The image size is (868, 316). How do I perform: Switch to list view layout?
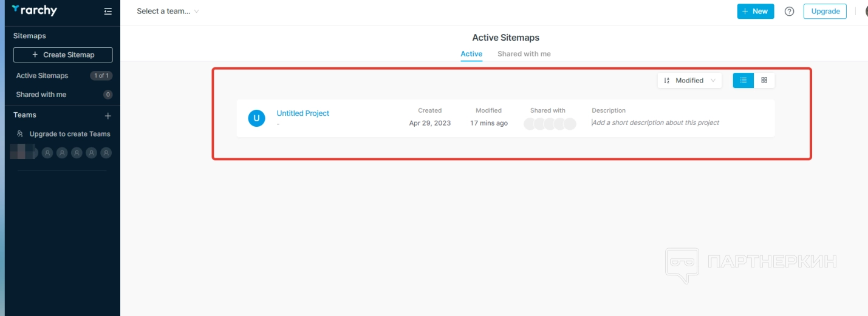click(743, 80)
